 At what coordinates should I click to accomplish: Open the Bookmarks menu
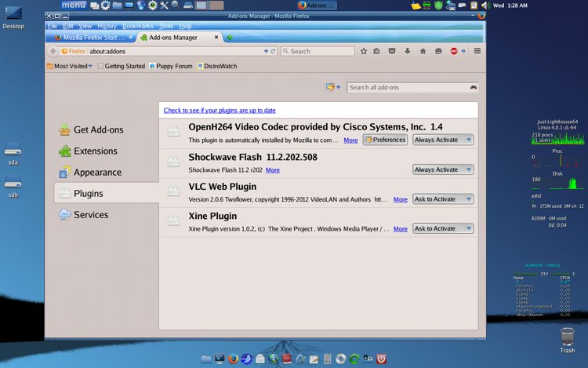(x=138, y=26)
